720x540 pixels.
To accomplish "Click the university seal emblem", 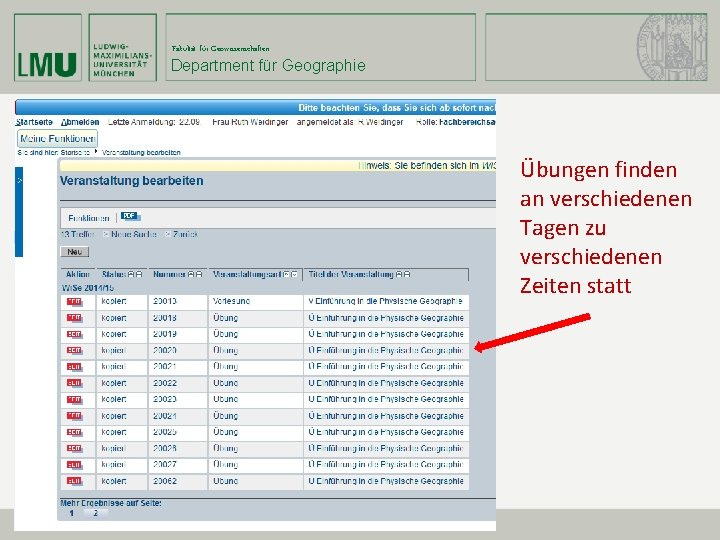I will click(672, 47).
